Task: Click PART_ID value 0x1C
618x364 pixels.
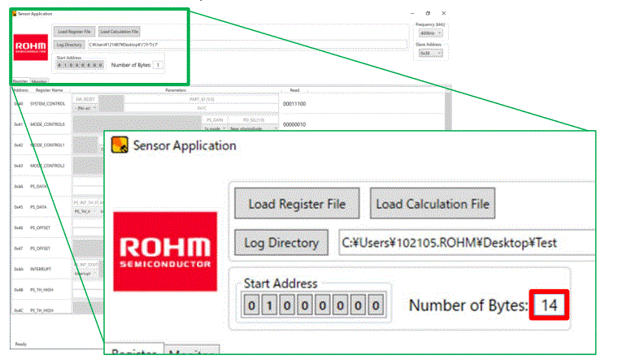Action: 202,108
